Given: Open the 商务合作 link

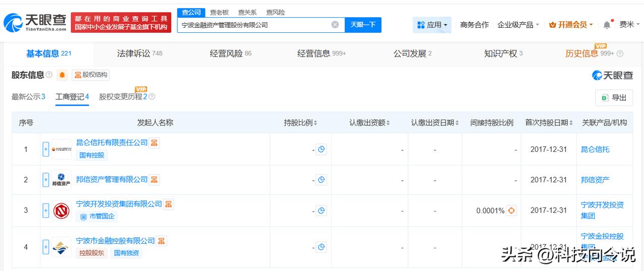Looking at the screenshot, I should 474,25.
